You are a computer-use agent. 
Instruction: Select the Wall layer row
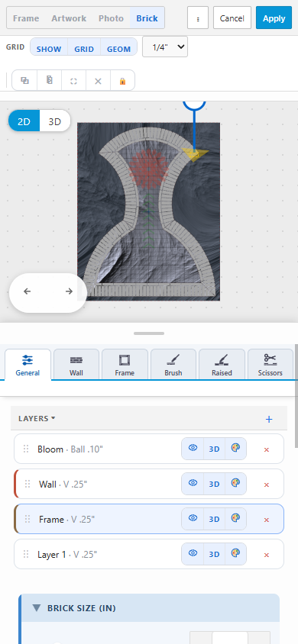[x=149, y=484]
